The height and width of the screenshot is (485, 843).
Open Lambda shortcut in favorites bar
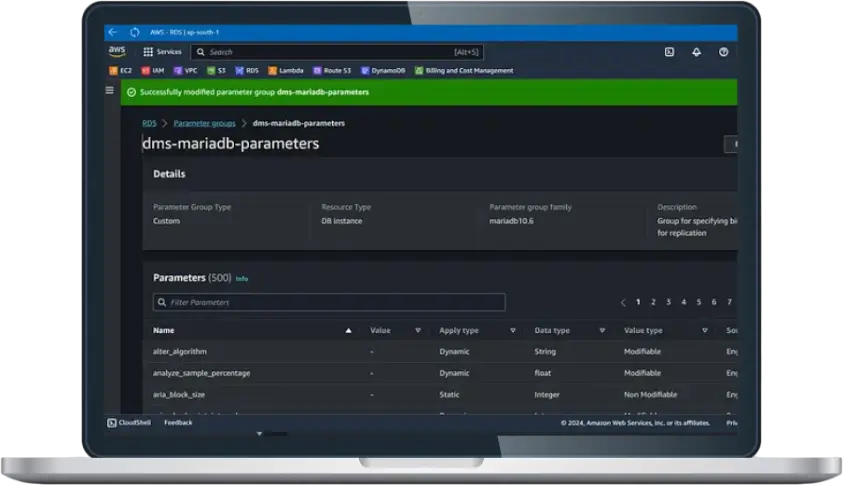(285, 70)
